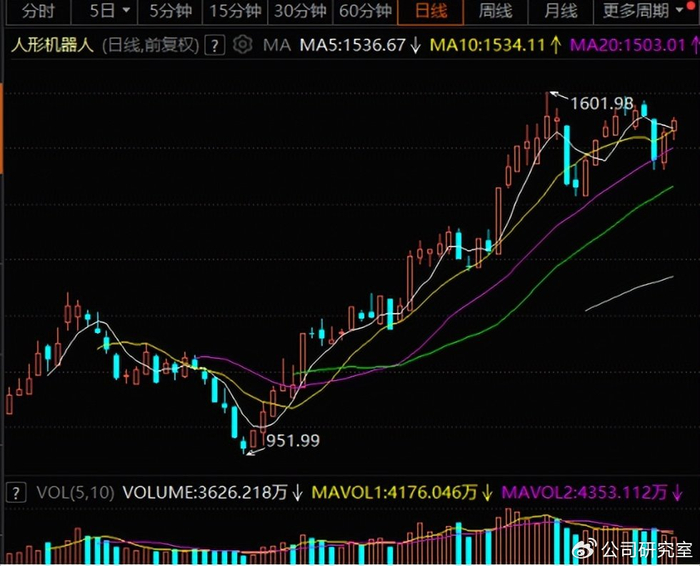The image size is (700, 566).
Task: Expand the 更多周期 dropdown
Action: [x=643, y=11]
